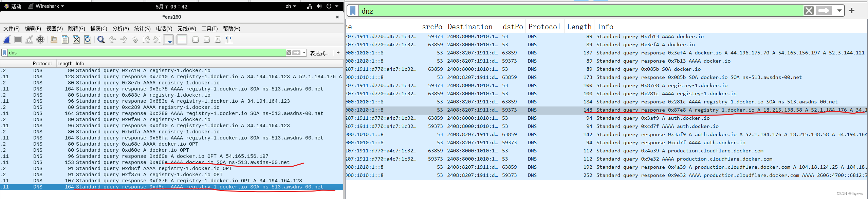Open the recent filters dropdown in the left window
Viewport: 868px width, 199px height.
point(304,53)
